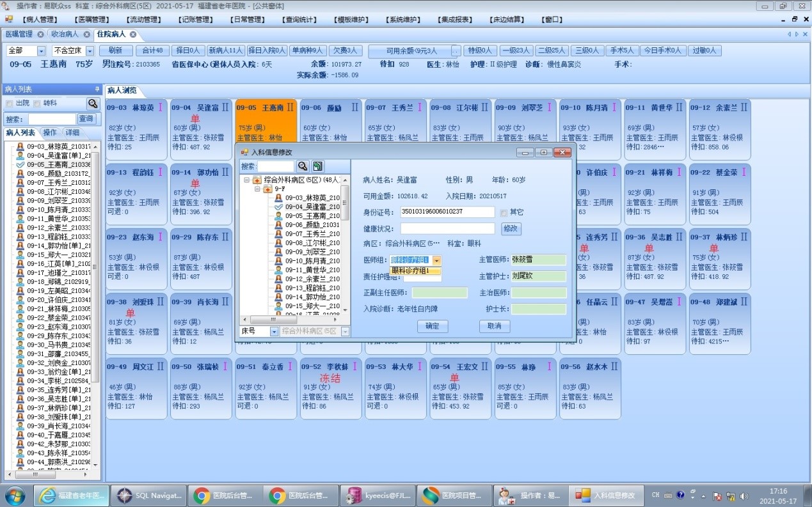
Task: Open patient card 09-56 赵水木
Action: point(589,388)
